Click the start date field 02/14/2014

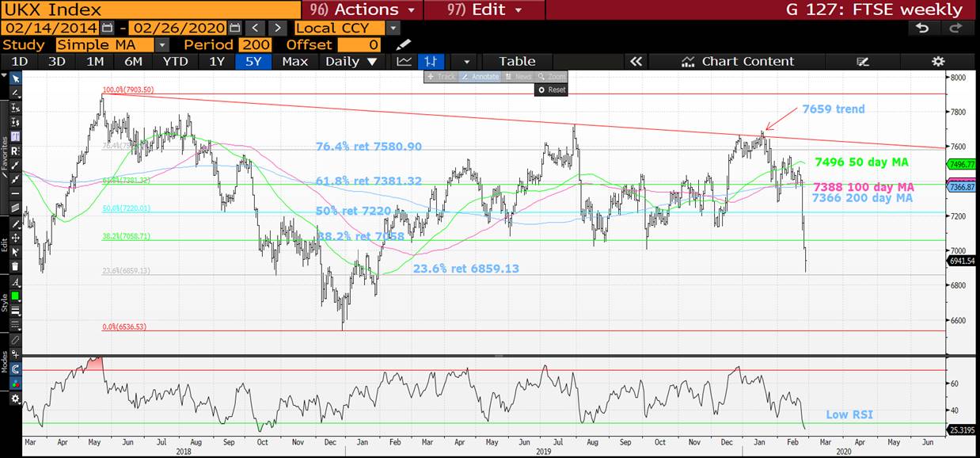pyautogui.click(x=51, y=28)
